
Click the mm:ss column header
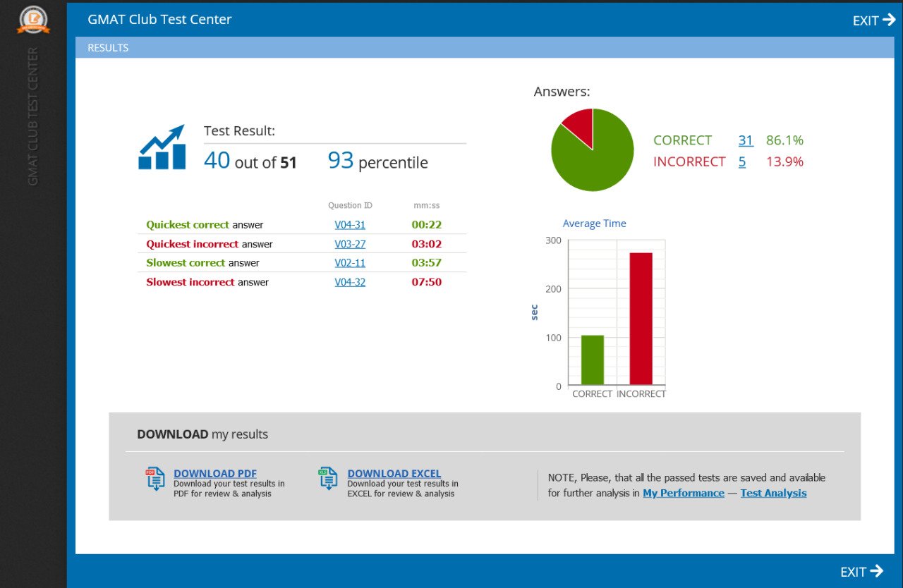427,206
